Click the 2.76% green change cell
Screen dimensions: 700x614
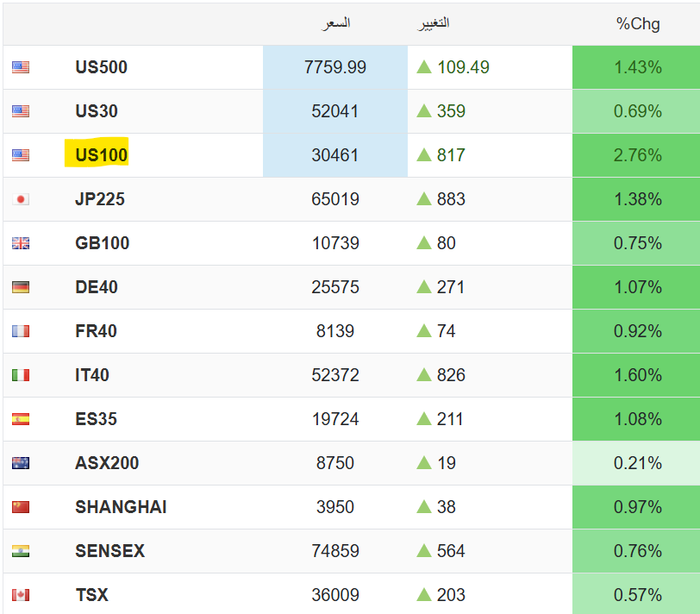(636, 155)
